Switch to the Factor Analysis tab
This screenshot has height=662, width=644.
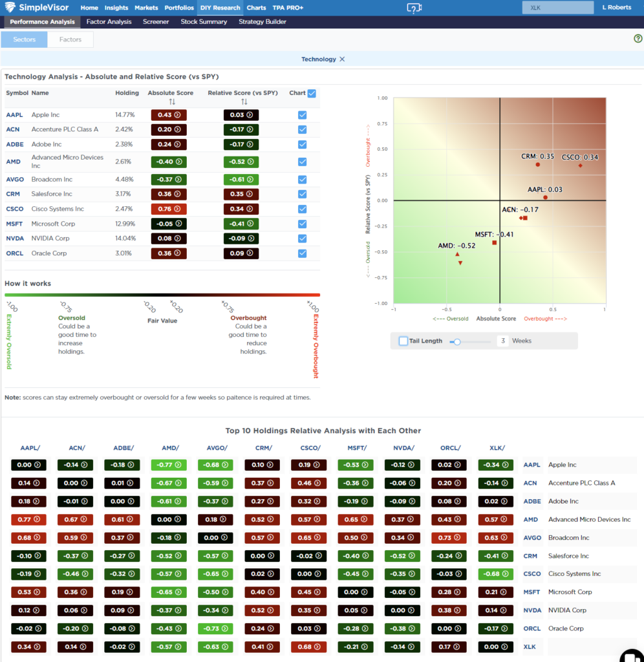pyautogui.click(x=109, y=21)
